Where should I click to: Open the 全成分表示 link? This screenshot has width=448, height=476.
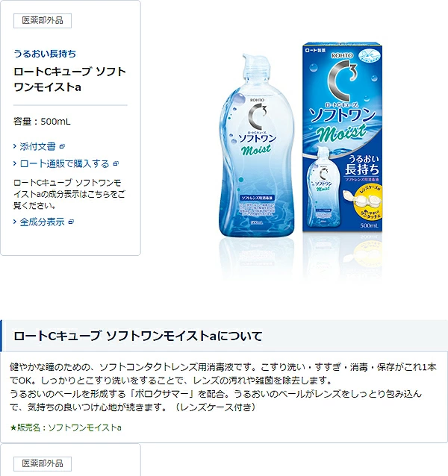[x=43, y=222]
